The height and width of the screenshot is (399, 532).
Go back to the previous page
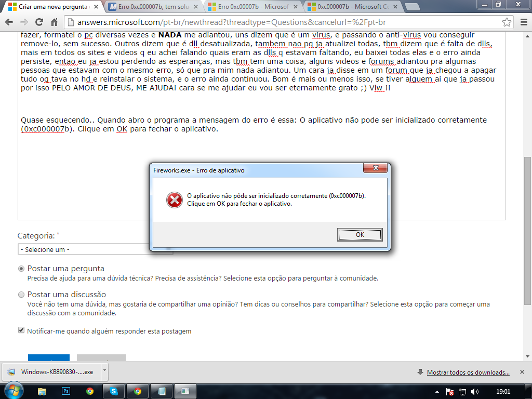pyautogui.click(x=9, y=22)
